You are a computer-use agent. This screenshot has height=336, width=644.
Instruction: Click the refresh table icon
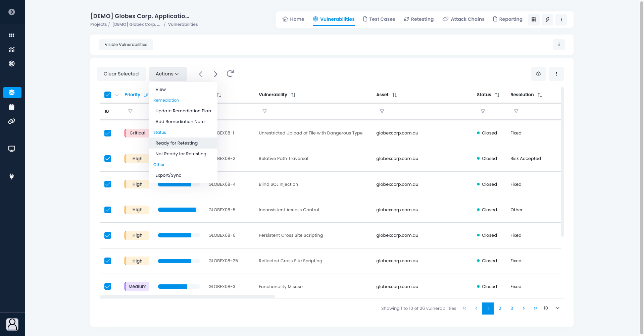(230, 74)
